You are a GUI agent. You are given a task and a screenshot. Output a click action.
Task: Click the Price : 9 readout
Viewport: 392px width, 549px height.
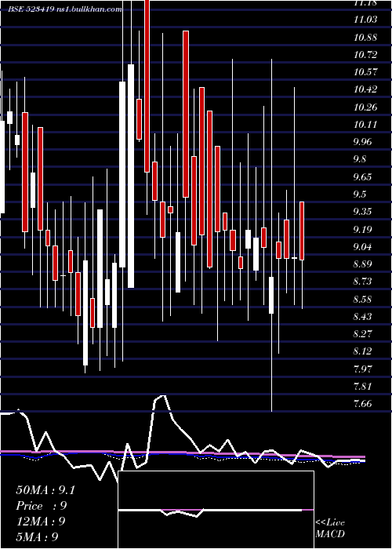tap(42, 506)
